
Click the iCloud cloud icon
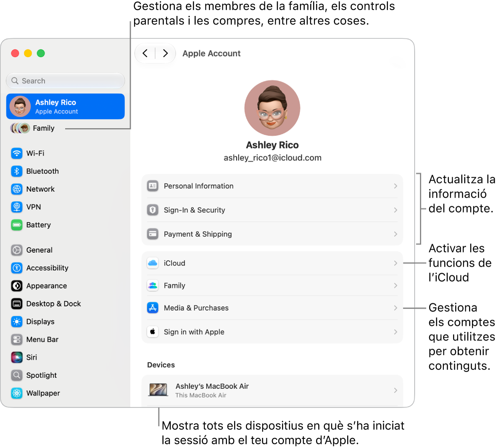153,263
